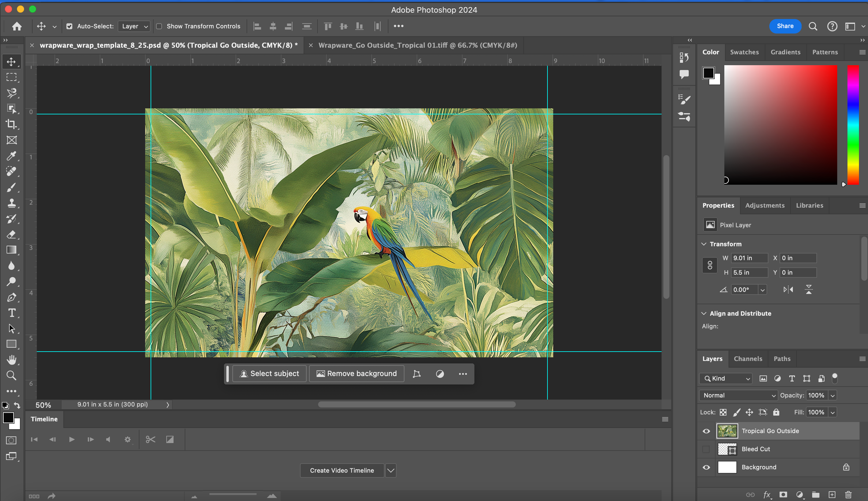Select the Horizontal Type tool
The image size is (868, 501).
pos(11,313)
